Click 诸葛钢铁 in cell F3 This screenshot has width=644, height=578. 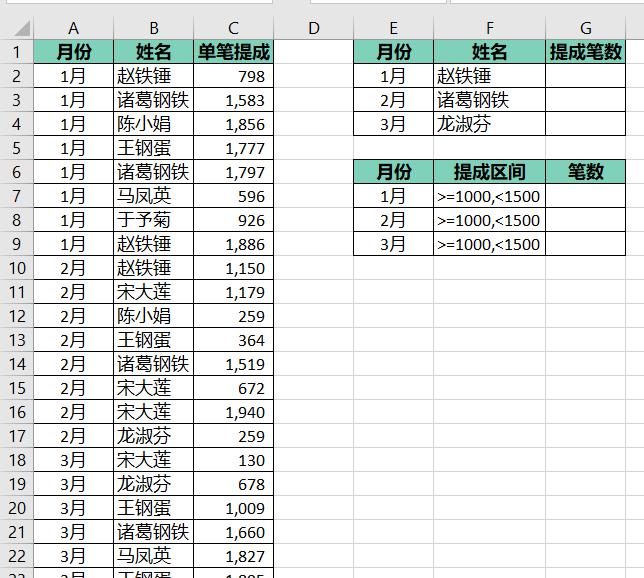tap(473, 100)
